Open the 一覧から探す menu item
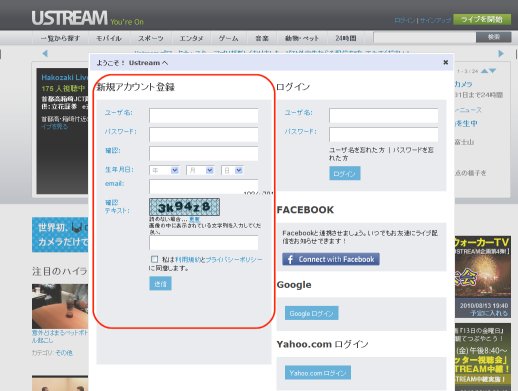The height and width of the screenshot is (391, 518). point(60,38)
